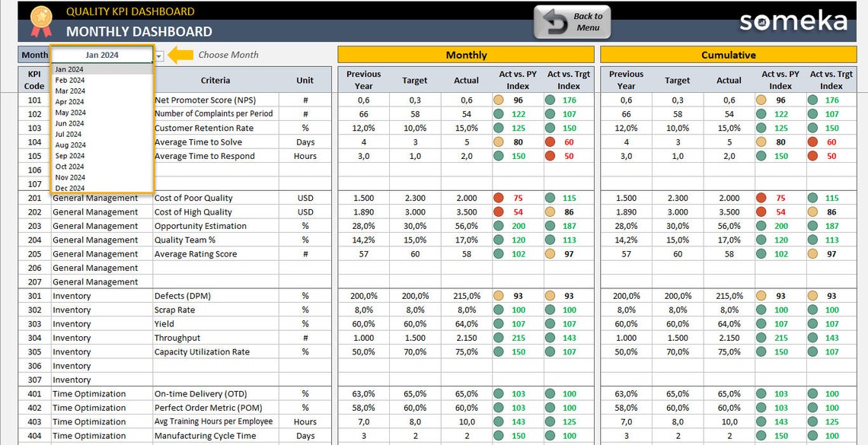Click the Monthly section header
This screenshot has width=868, height=445.
click(466, 54)
